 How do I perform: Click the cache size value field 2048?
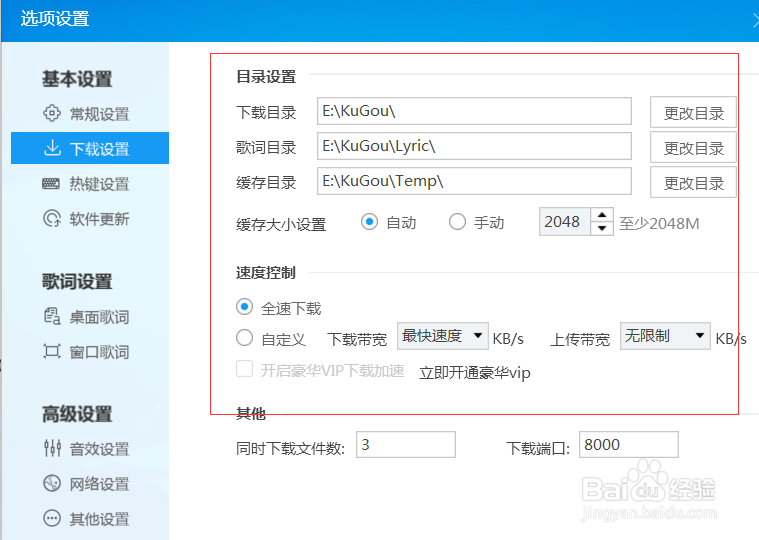[x=565, y=222]
